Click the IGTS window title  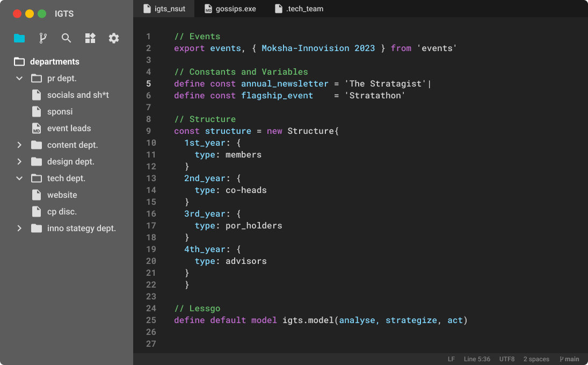(64, 14)
